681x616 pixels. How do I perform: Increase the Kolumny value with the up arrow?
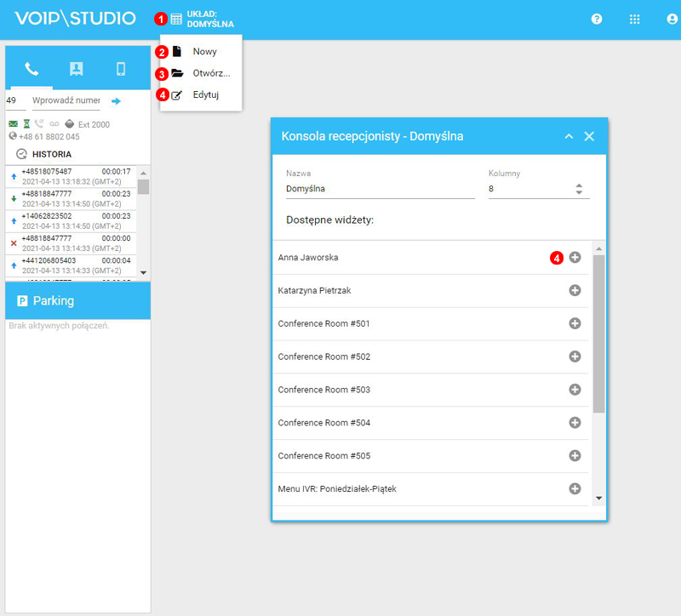tap(579, 185)
